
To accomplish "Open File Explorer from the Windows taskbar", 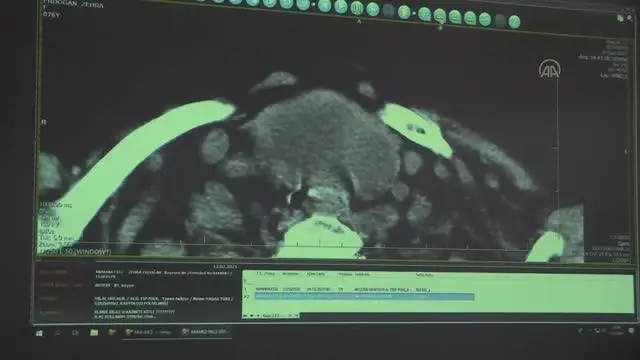I will (x=94, y=333).
